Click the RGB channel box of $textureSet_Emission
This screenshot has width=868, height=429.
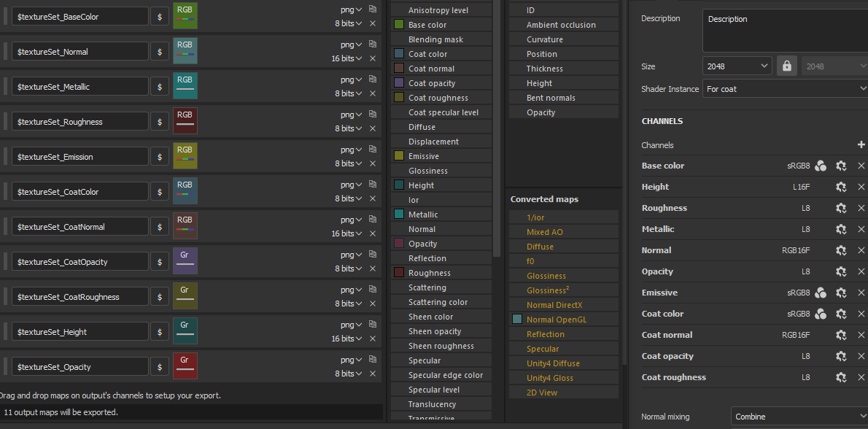(185, 156)
